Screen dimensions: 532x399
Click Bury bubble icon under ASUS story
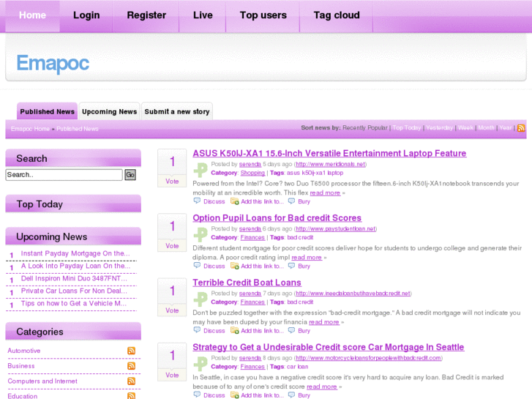tap(291, 201)
